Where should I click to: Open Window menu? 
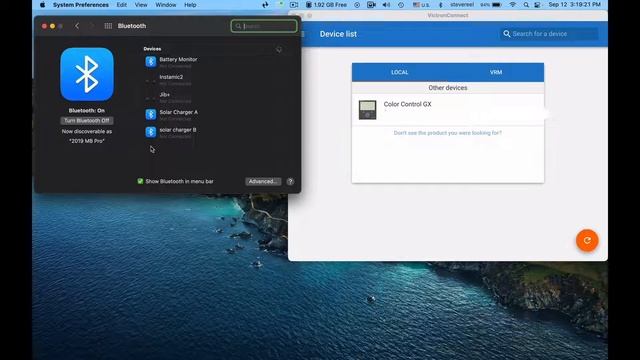[166, 5]
